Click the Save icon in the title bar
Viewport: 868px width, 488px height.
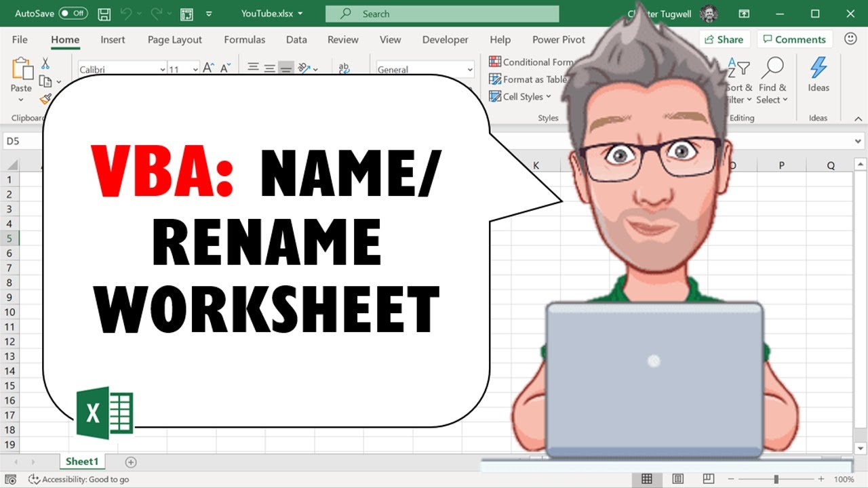point(104,14)
